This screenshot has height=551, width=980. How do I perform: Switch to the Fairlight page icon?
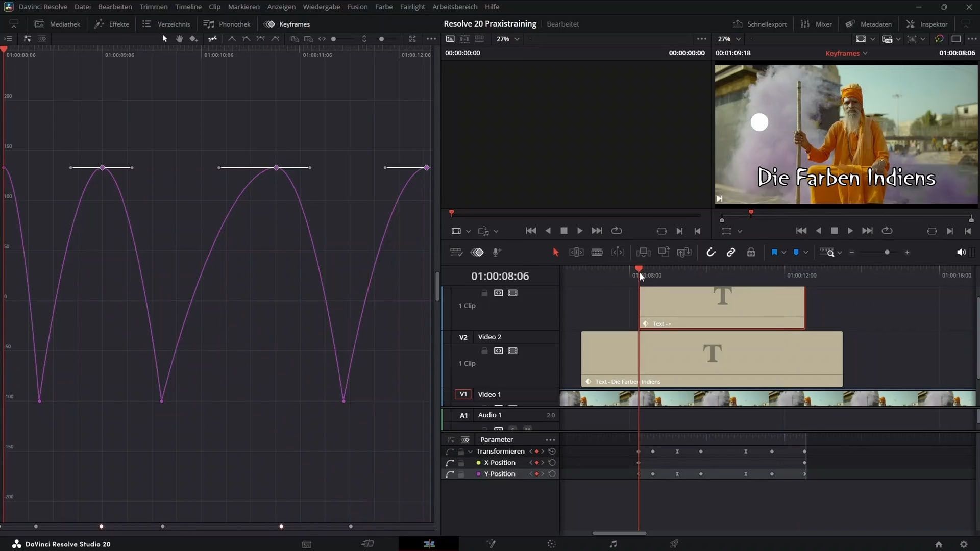pos(613,544)
